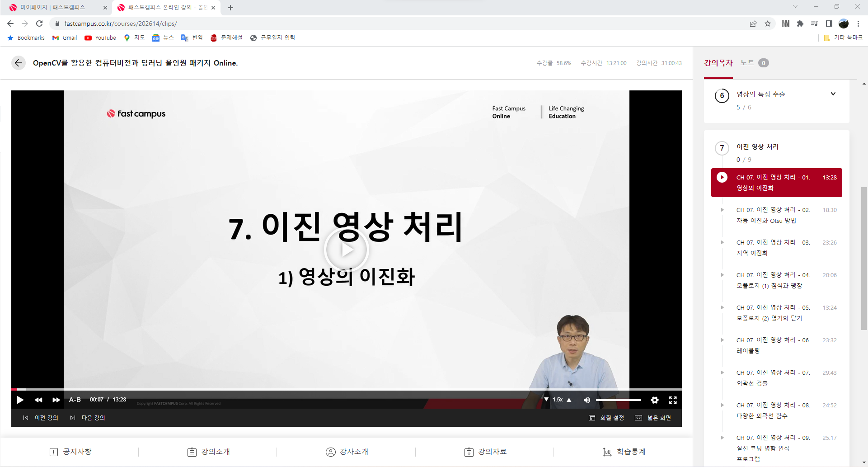The width and height of the screenshot is (868, 467).
Task: Open 강의소개 at the bottom
Action: click(209, 452)
